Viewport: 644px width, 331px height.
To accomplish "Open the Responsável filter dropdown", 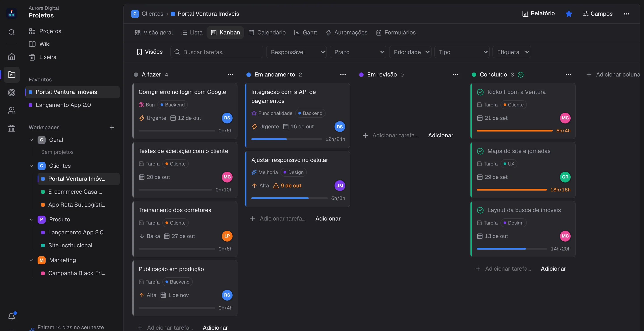I will pyautogui.click(x=296, y=52).
